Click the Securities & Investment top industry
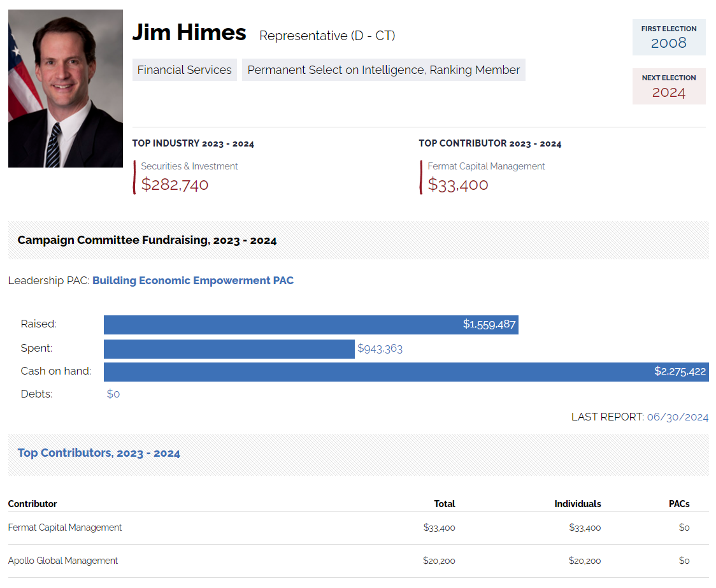 [x=189, y=166]
